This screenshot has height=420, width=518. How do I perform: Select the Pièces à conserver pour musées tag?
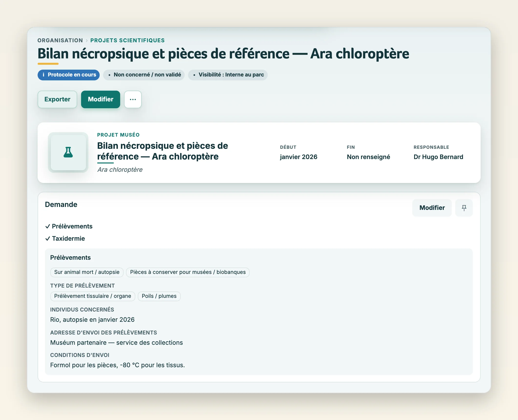[188, 272]
